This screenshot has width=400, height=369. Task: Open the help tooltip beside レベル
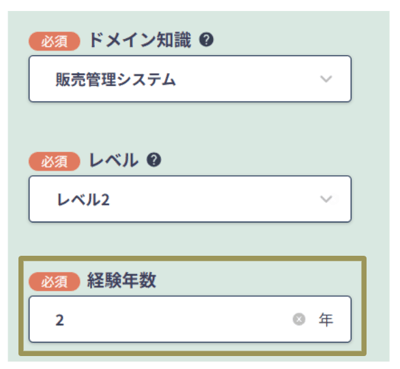pyautogui.click(x=154, y=160)
